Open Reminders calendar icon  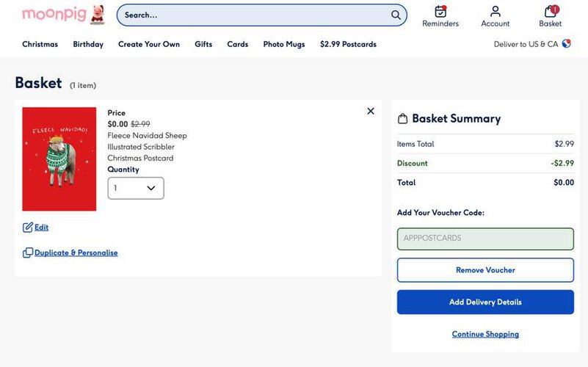(x=440, y=12)
